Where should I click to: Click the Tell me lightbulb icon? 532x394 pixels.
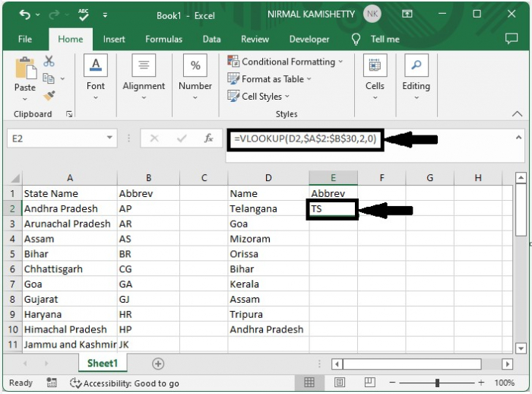click(356, 40)
